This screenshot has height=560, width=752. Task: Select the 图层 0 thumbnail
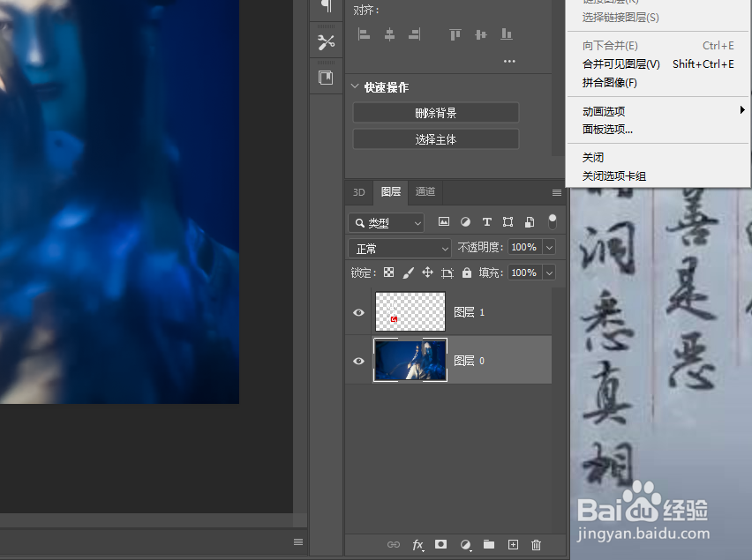click(x=410, y=360)
